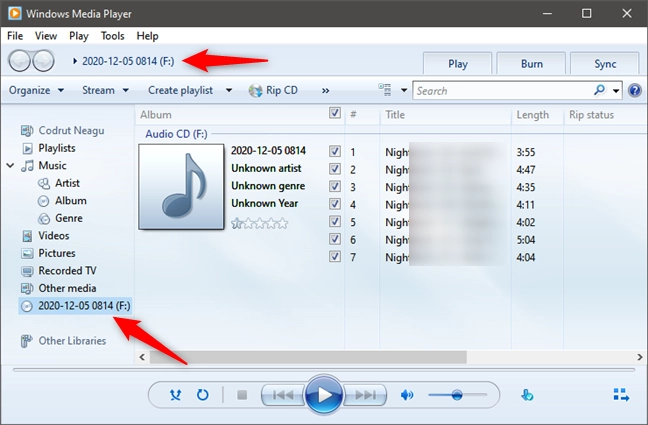Open Other media in the navigation pane
The height and width of the screenshot is (425, 648).
coord(59,288)
